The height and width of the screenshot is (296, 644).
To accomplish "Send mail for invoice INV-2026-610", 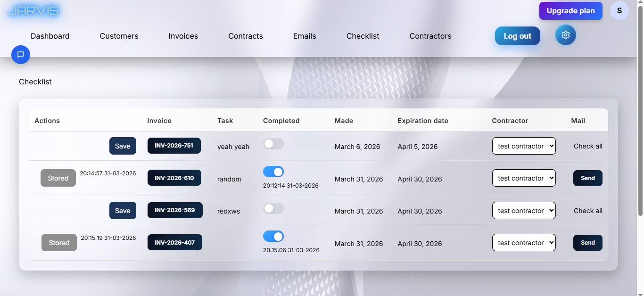I will tap(587, 178).
